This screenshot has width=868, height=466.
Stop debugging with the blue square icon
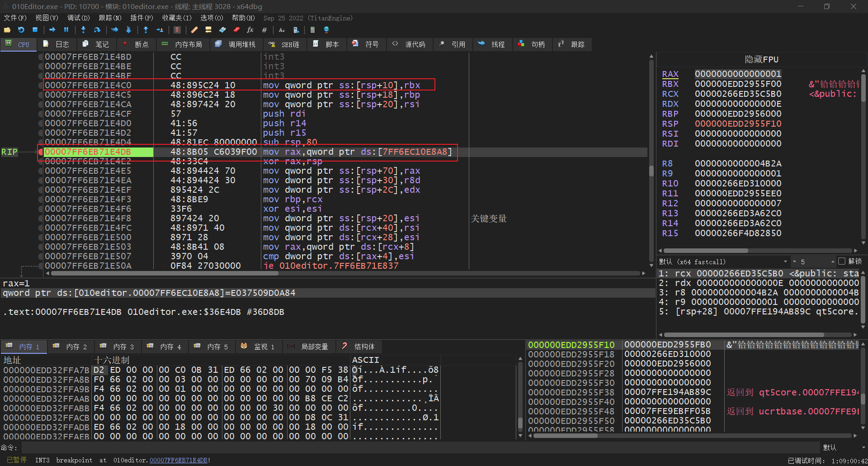(x=35, y=30)
